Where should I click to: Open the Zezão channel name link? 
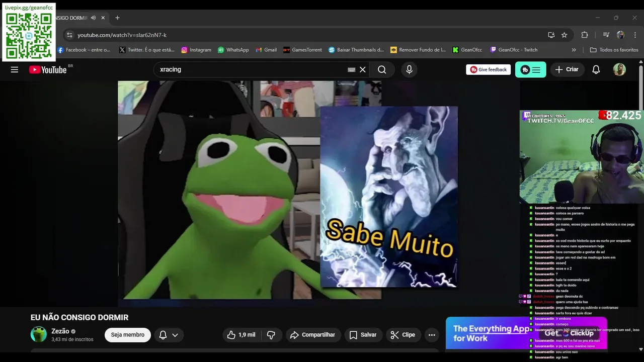tap(60, 331)
